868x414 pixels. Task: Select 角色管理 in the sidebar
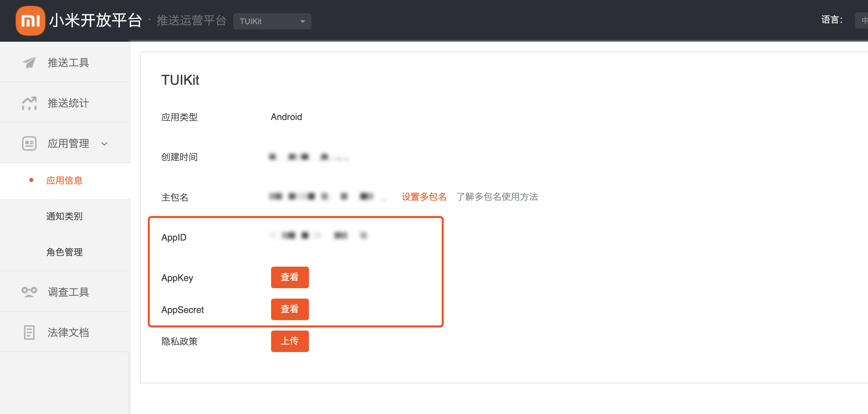point(65,252)
